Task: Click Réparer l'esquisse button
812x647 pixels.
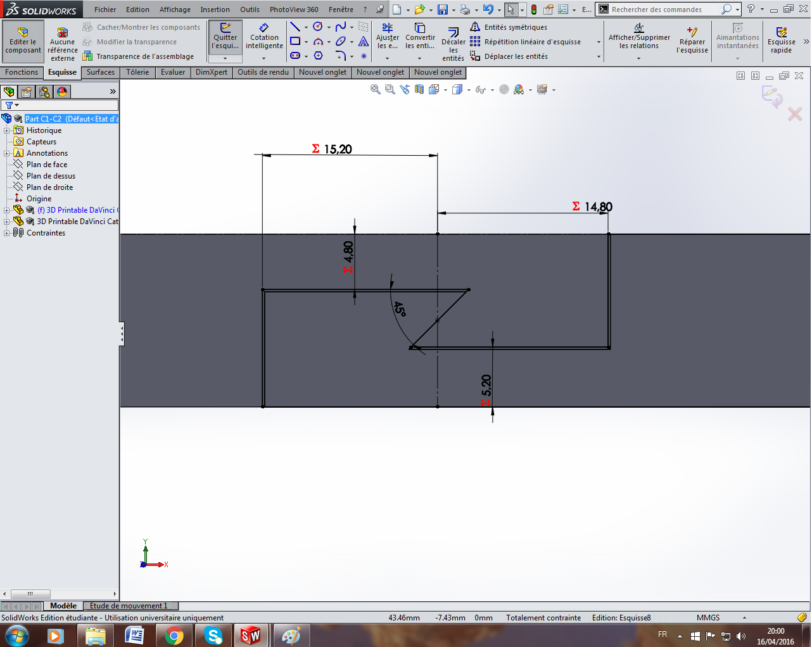Action: click(692, 41)
